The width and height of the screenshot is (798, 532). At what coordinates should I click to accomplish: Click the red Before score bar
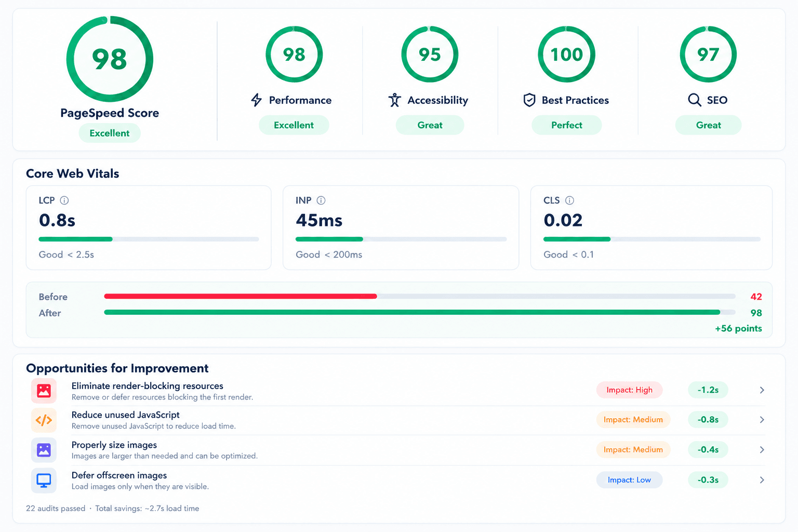pyautogui.click(x=241, y=296)
